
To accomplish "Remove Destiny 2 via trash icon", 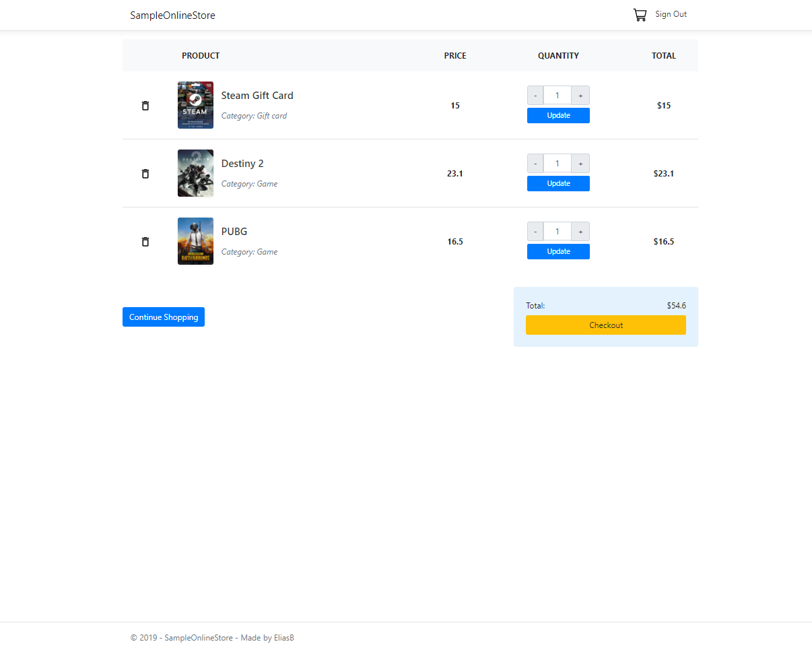I will (x=145, y=174).
